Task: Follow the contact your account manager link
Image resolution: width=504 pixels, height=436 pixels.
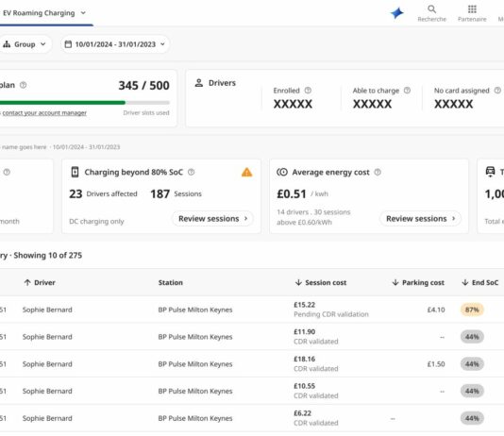Action: point(44,113)
